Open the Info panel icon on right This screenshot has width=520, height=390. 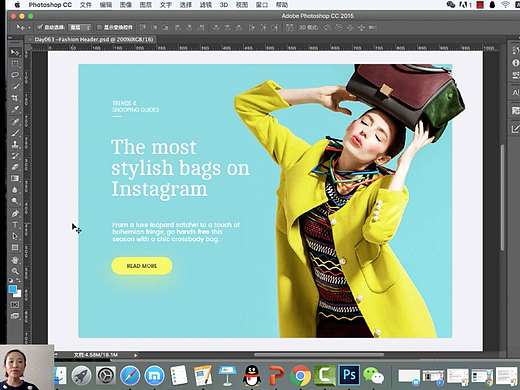point(516,63)
